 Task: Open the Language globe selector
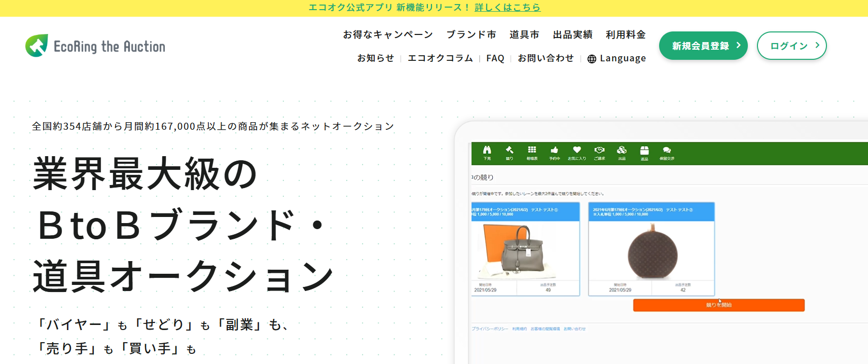[617, 58]
